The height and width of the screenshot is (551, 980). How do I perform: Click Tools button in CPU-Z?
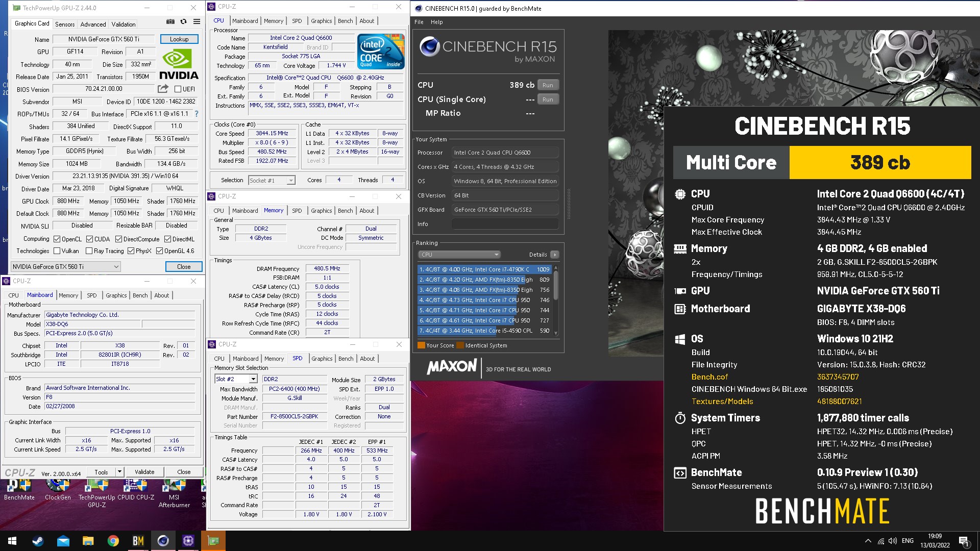click(x=102, y=472)
